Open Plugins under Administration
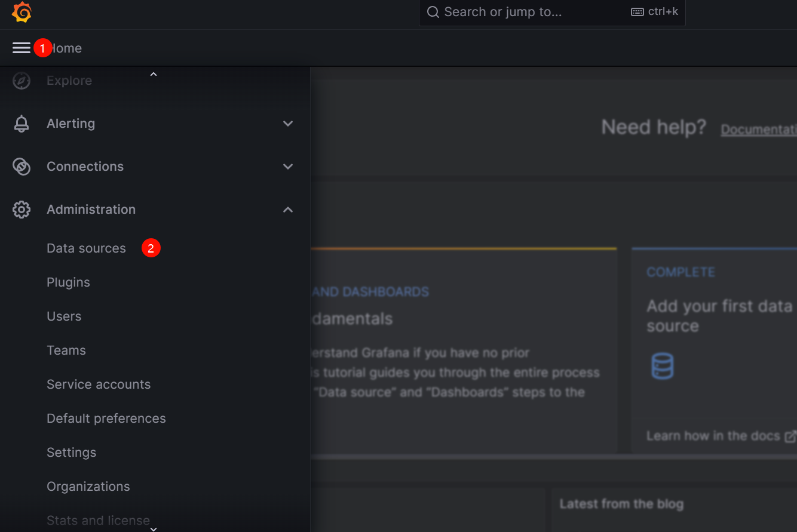This screenshot has height=532, width=797. point(68,282)
